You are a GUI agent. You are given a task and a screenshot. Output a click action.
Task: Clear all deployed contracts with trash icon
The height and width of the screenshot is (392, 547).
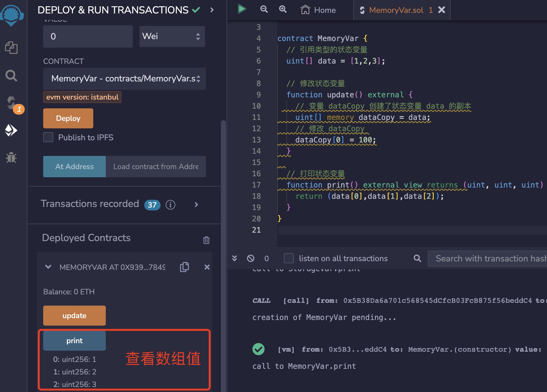coord(206,240)
